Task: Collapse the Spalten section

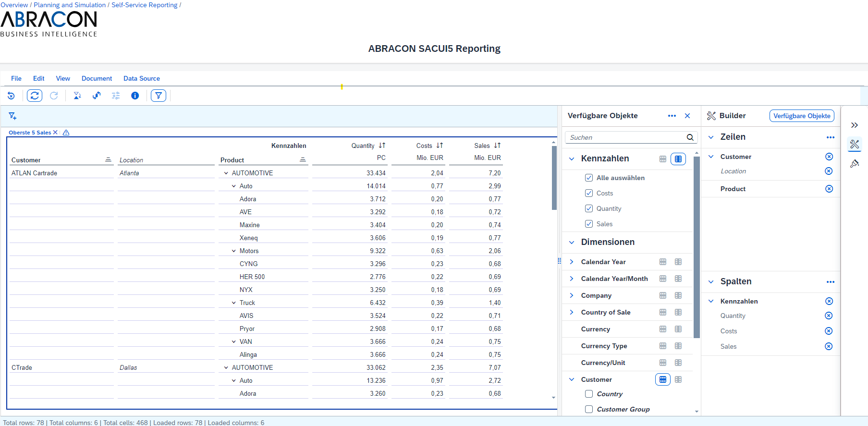Action: coord(711,281)
